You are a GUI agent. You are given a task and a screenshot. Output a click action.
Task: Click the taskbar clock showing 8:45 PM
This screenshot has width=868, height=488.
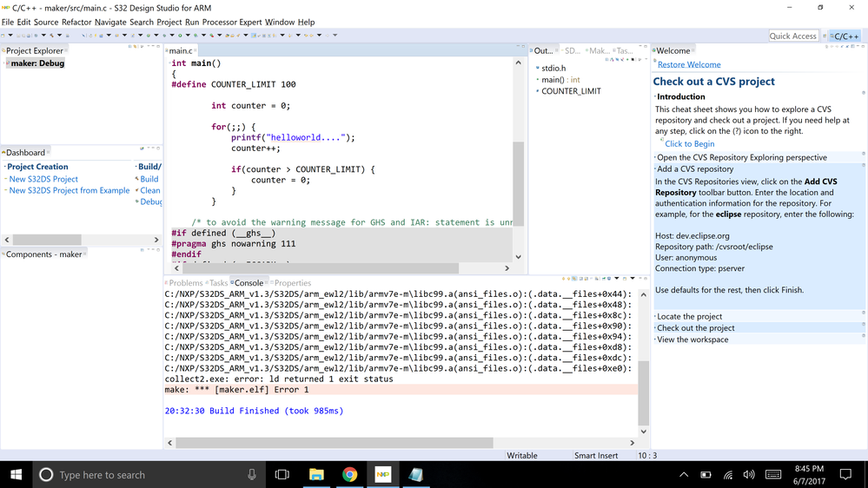click(x=809, y=475)
